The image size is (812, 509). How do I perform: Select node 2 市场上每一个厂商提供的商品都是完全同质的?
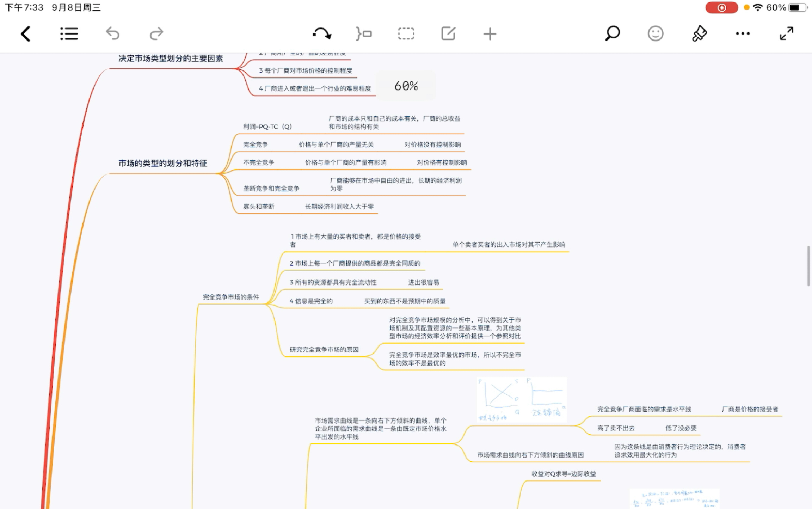click(355, 263)
